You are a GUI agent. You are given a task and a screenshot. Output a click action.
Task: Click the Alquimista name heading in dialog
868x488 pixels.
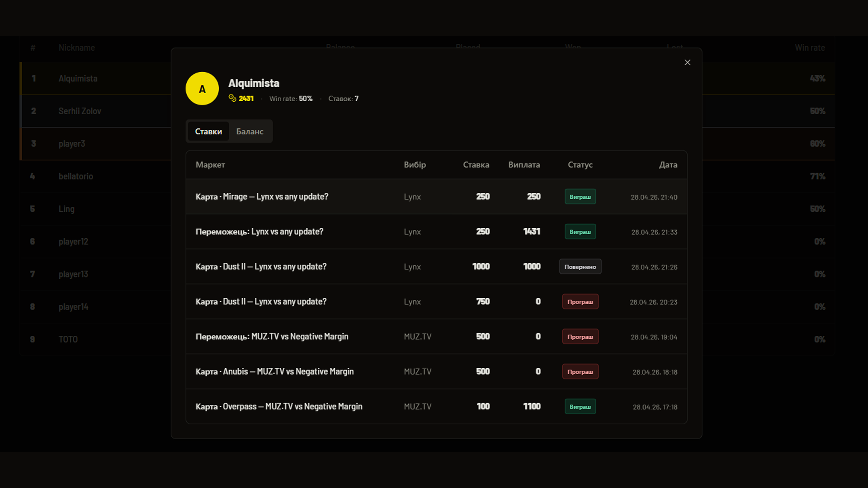pyautogui.click(x=254, y=83)
